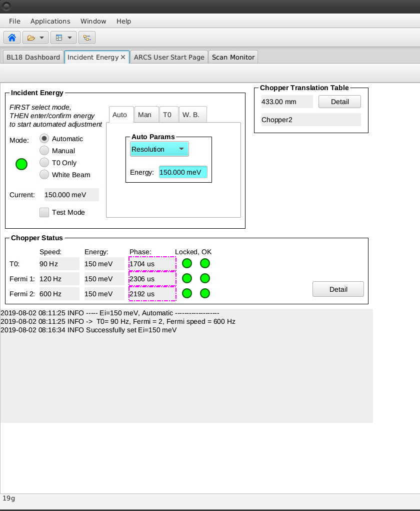Open the Resolution auto params dropdown
Screen dimensions: 420x511
(x=159, y=149)
